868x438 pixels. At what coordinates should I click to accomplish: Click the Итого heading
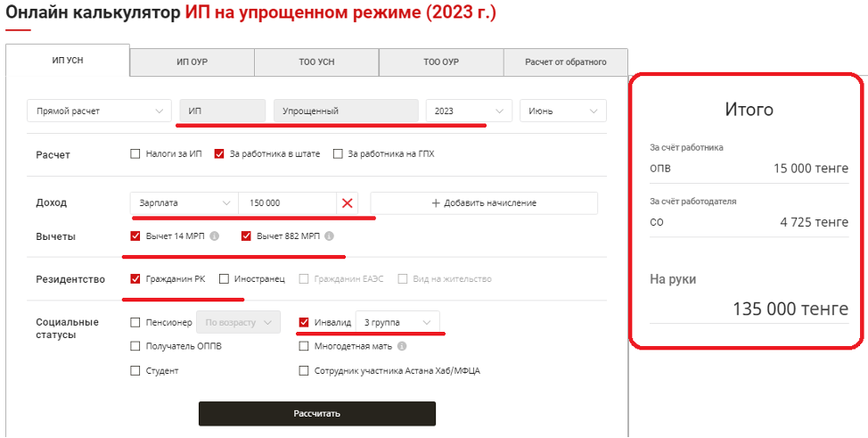pos(749,110)
